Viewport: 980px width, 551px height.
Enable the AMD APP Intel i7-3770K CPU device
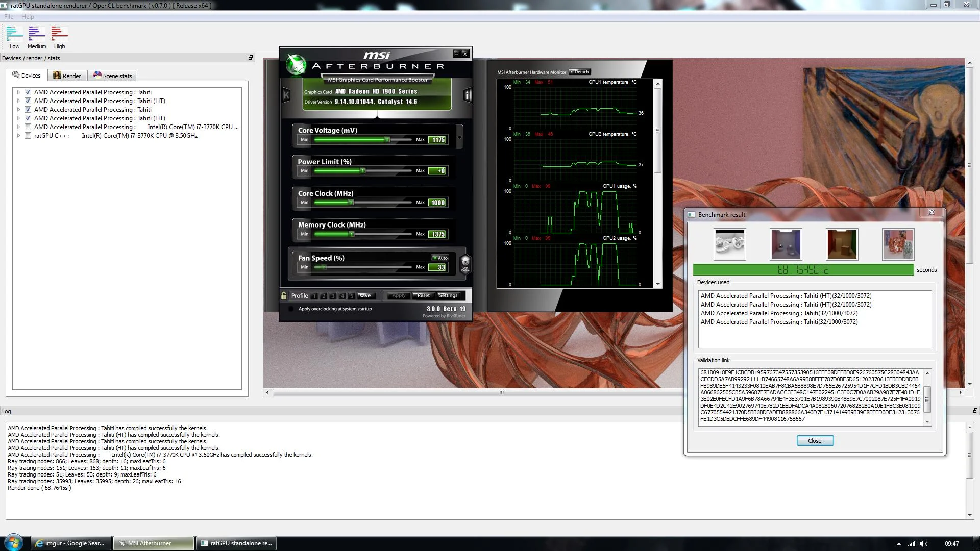pyautogui.click(x=28, y=127)
